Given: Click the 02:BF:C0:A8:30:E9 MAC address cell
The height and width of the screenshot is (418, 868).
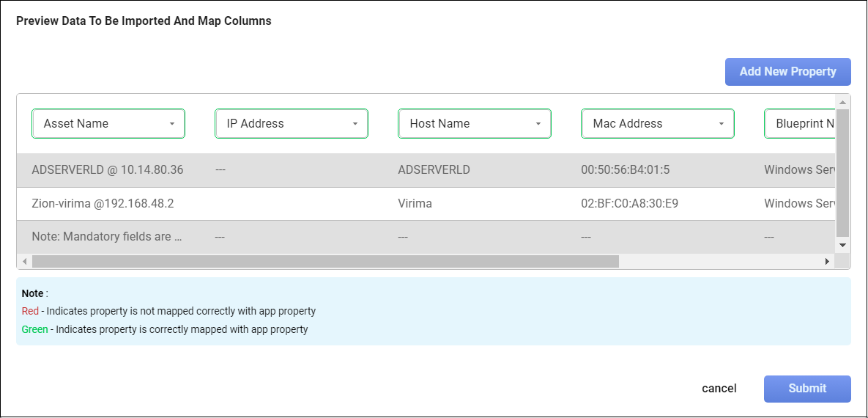Looking at the screenshot, I should (629, 204).
